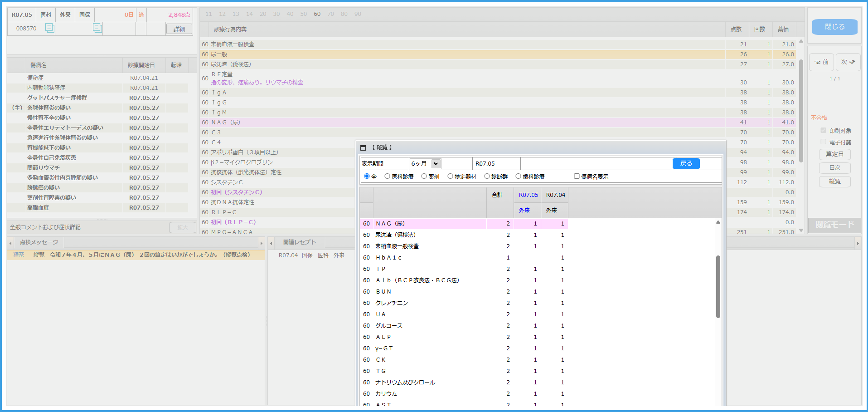Switch to code tab 40
The image size is (868, 412).
click(x=290, y=14)
